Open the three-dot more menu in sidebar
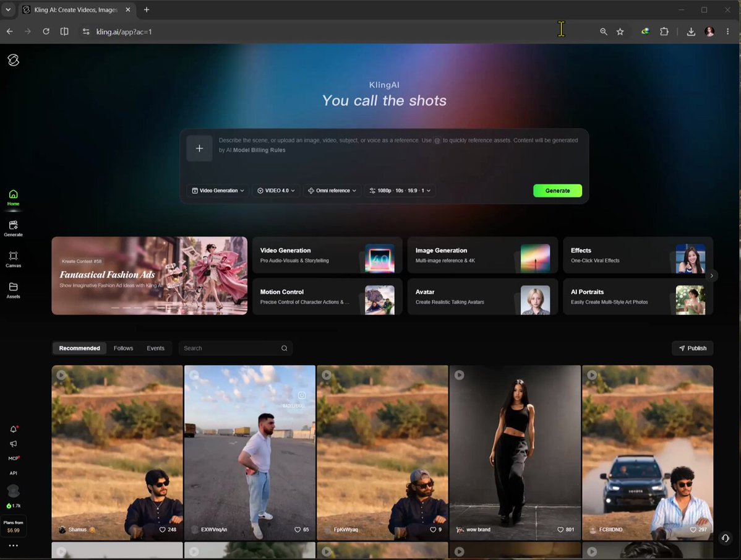The image size is (741, 560). click(13, 545)
